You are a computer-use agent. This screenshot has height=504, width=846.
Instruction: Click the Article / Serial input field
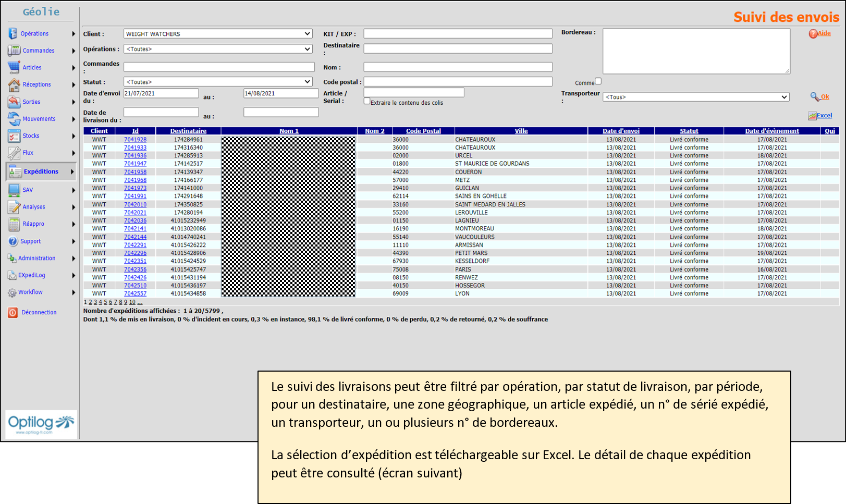pos(414,92)
